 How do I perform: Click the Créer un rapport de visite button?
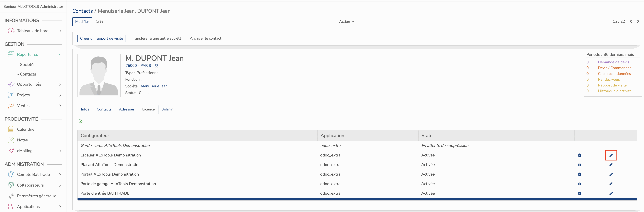(101, 38)
